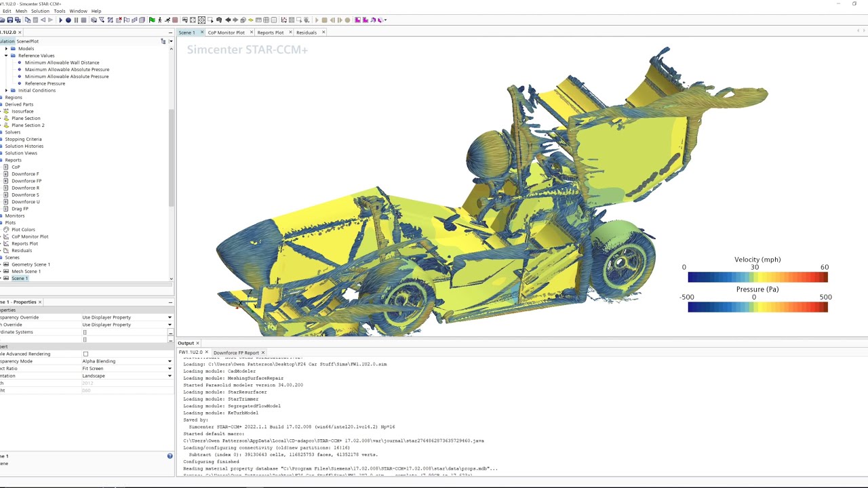Click the Residuals plot icon in tree
868x488 pixels.
(x=6, y=250)
